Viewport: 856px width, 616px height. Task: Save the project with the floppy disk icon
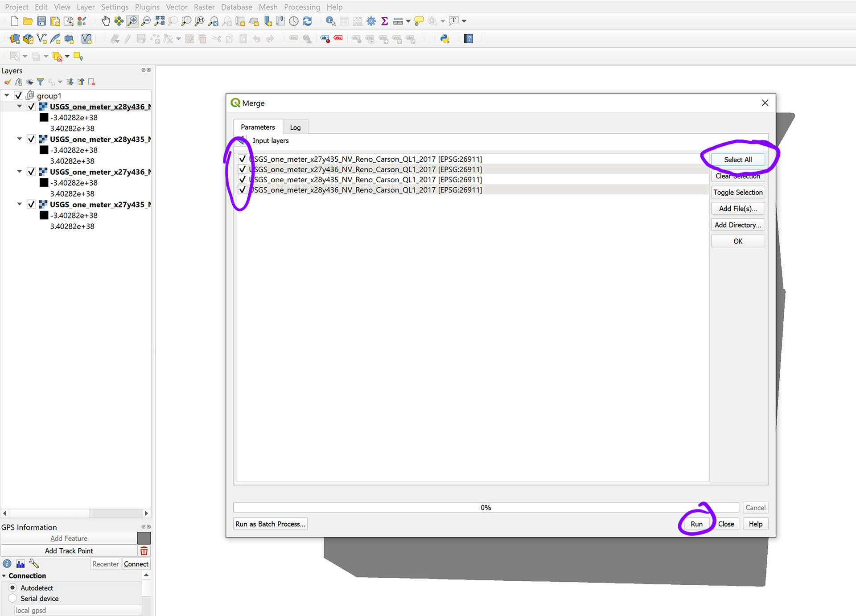(41, 21)
